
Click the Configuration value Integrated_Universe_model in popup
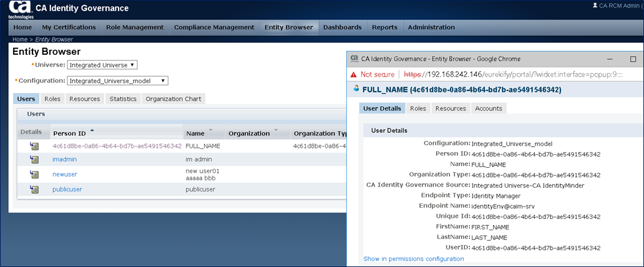pyautogui.click(x=512, y=143)
